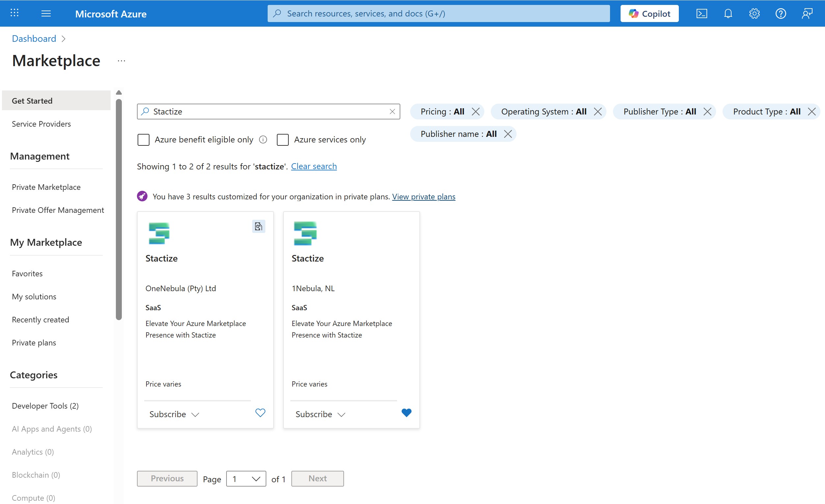Open the Publisher Type filter dropdown
Viewport: 825px width, 504px height.
tap(660, 112)
